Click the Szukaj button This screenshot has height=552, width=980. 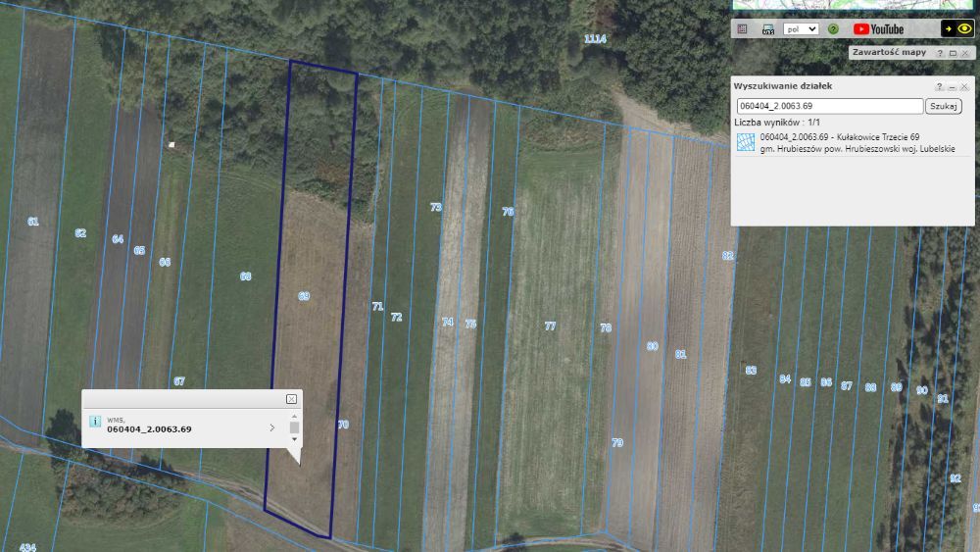point(943,106)
